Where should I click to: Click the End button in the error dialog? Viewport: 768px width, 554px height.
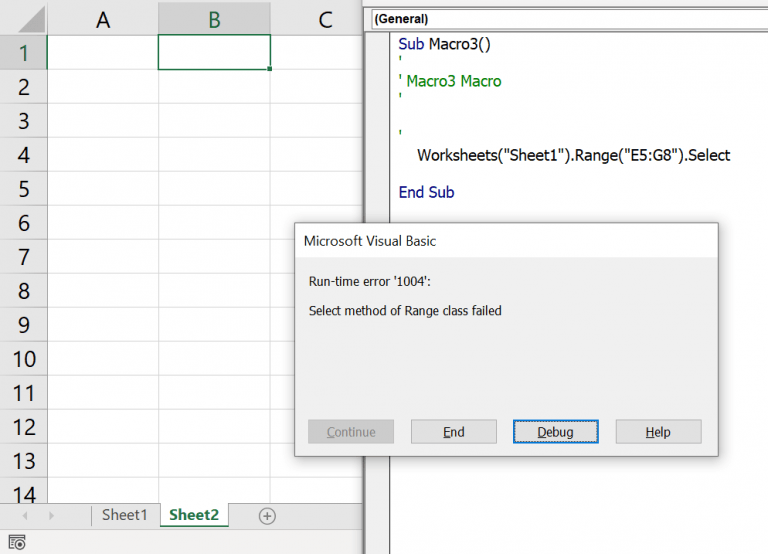(454, 432)
